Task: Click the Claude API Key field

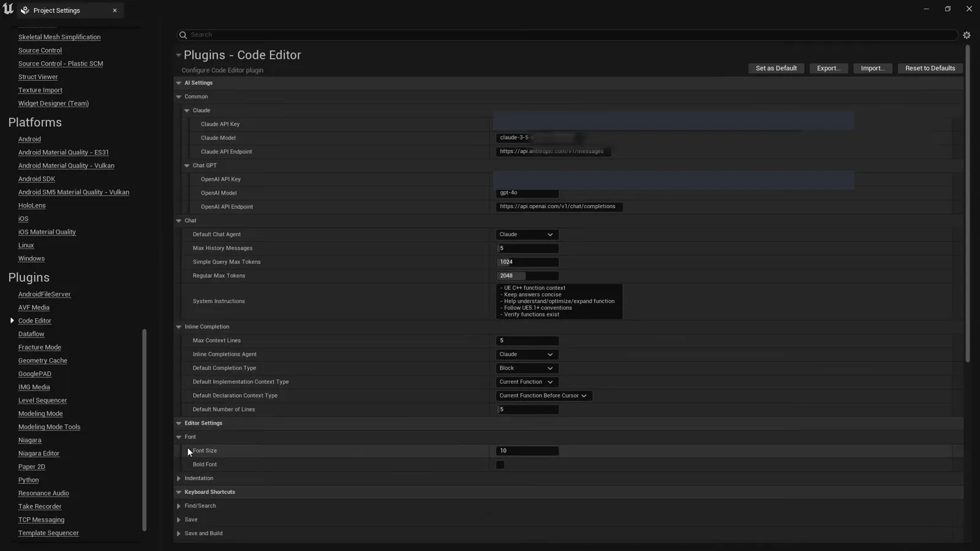Action: pyautogui.click(x=673, y=121)
